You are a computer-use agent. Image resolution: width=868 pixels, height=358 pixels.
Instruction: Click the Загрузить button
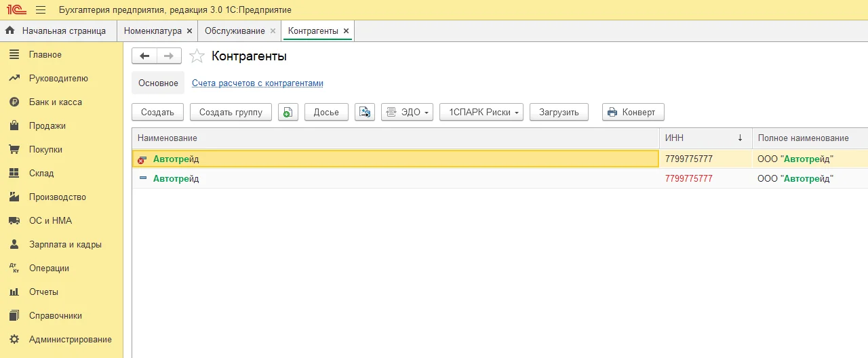tap(559, 112)
